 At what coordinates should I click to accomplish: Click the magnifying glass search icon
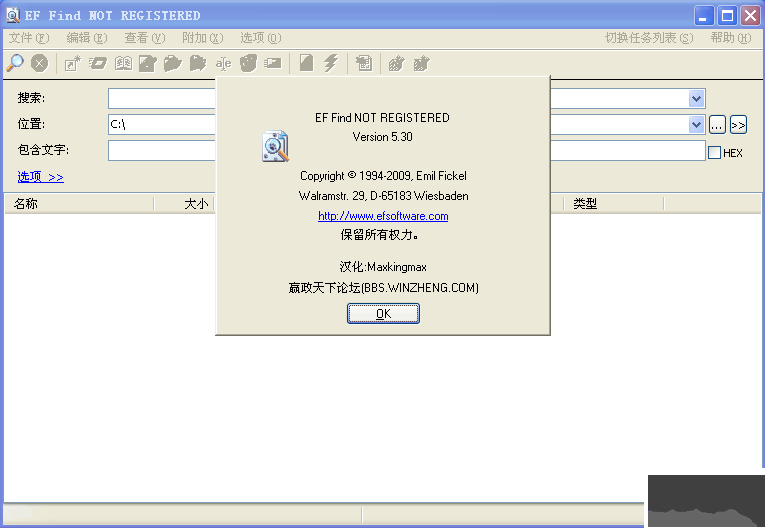coord(15,63)
